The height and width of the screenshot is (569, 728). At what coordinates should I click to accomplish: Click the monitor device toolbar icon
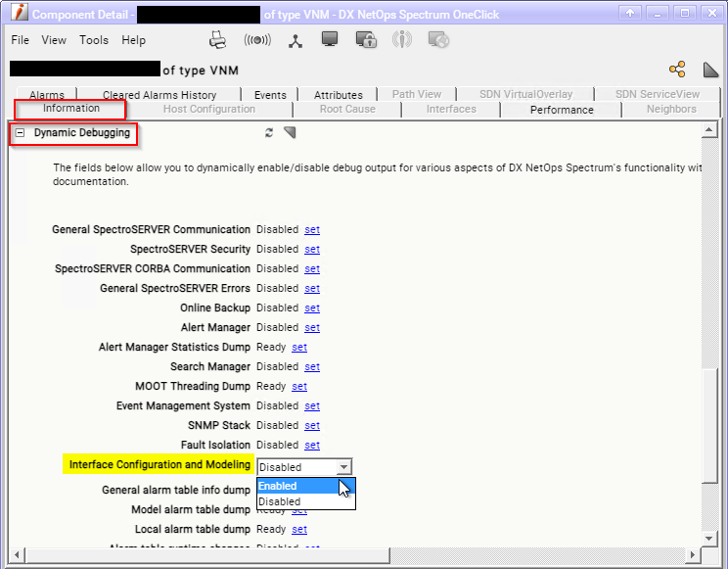click(330, 40)
